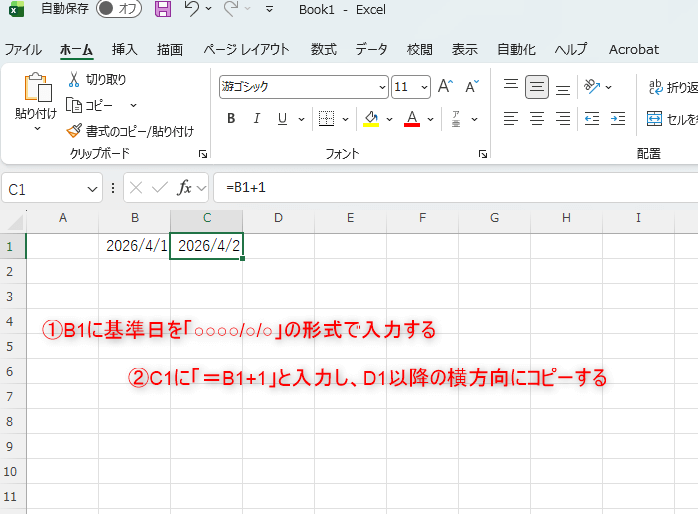Screen dimensions: 698x514
Task: Open the 挿入 (Insert) ribbon tab
Action: click(125, 49)
